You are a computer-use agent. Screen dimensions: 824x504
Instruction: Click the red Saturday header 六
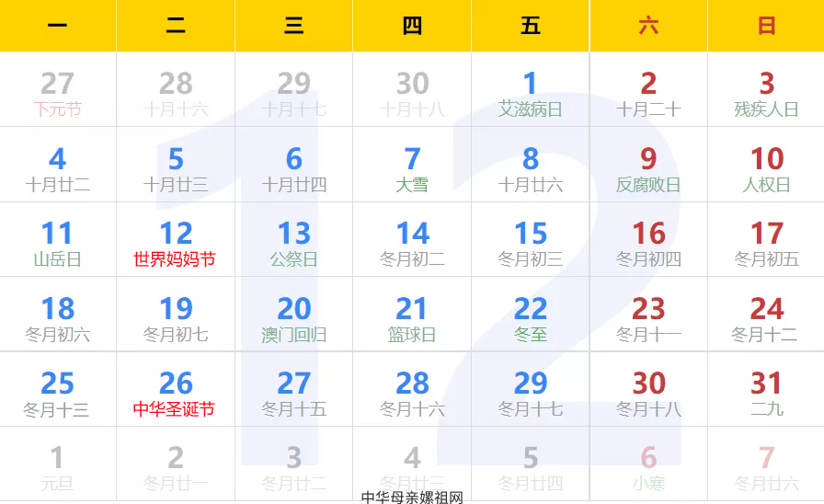pos(648,25)
